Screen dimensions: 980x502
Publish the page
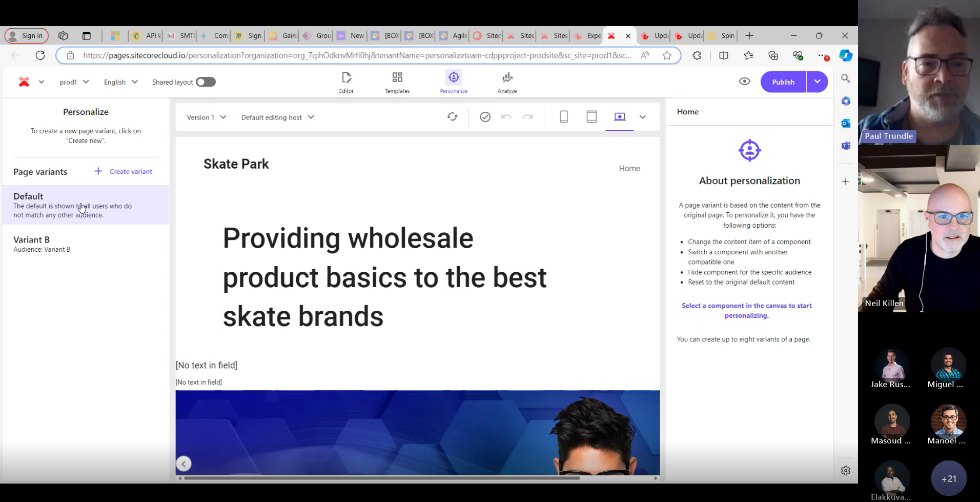(783, 82)
